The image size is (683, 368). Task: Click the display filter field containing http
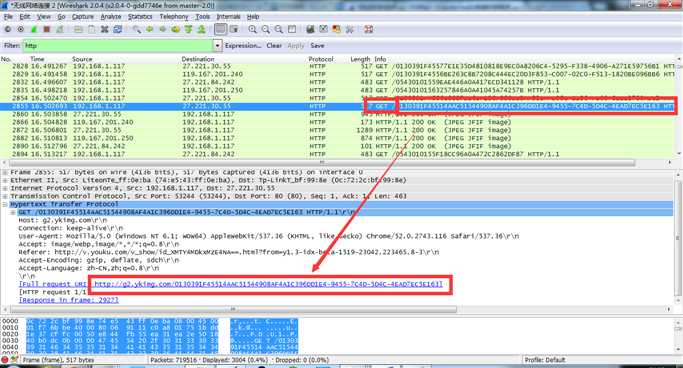pyautogui.click(x=118, y=45)
